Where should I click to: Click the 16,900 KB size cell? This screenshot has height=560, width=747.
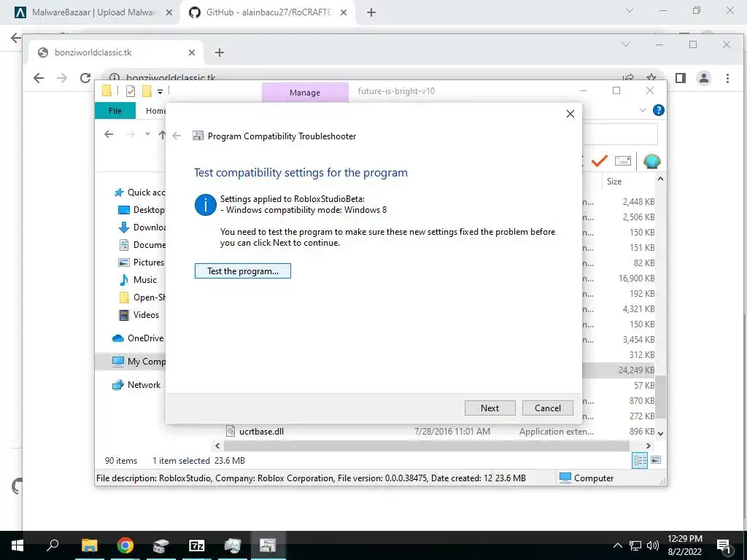click(636, 278)
